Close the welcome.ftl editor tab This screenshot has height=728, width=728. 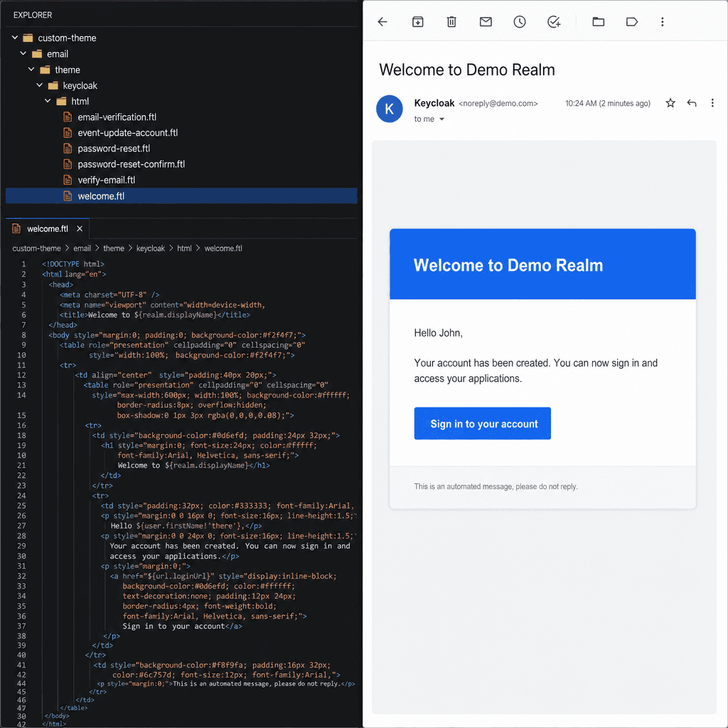(x=80, y=229)
